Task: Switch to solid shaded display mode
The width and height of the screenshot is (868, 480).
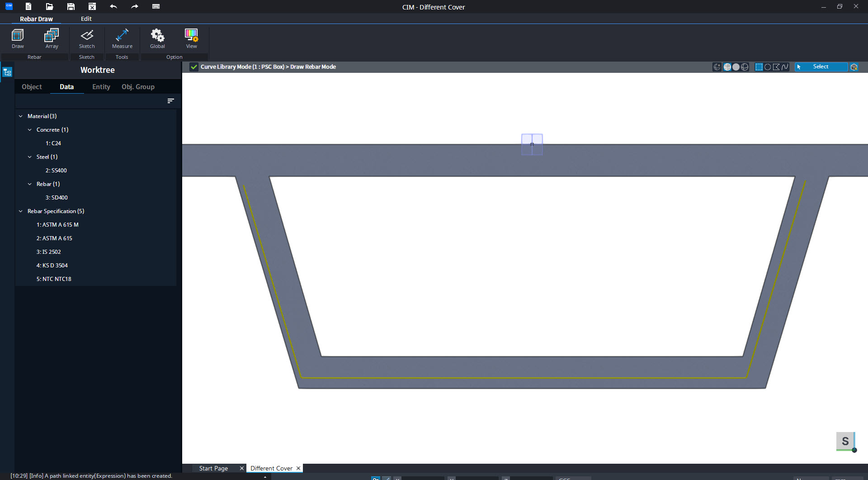Action: click(736, 67)
